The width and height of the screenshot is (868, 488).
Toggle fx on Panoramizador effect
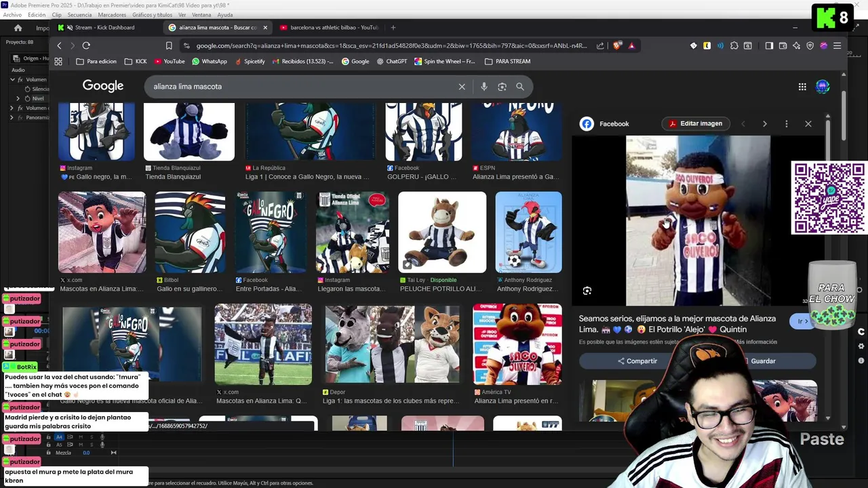[20, 117]
